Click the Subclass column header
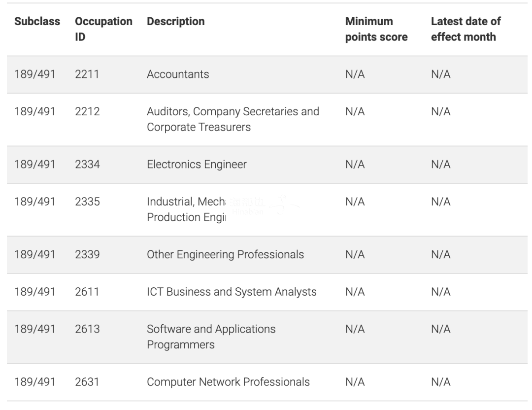 tap(37, 21)
